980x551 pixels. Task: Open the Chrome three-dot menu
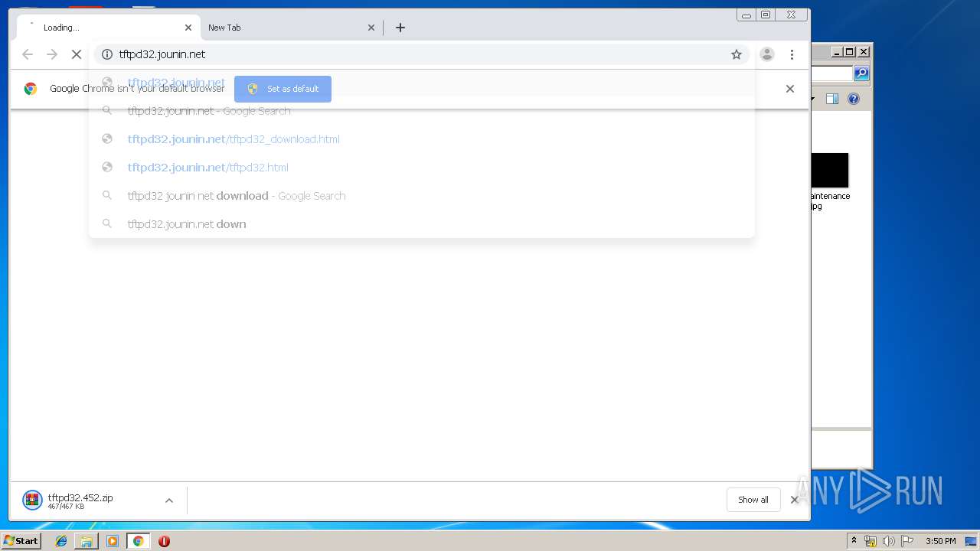(792, 54)
